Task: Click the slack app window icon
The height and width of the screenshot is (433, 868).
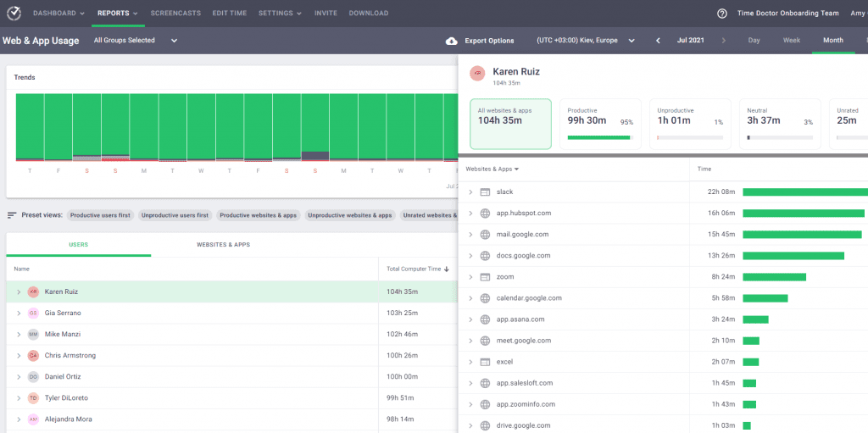Action: [485, 192]
